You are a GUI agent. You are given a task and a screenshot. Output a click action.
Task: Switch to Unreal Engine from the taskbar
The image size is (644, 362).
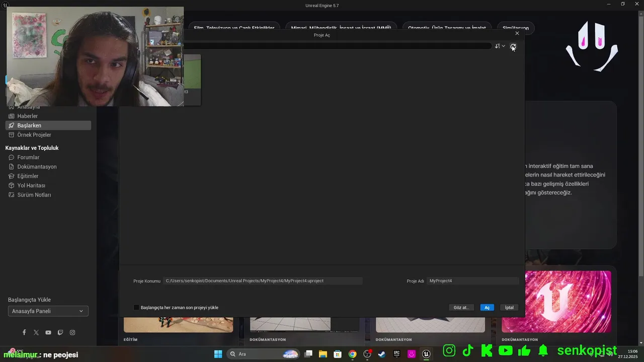click(426, 354)
